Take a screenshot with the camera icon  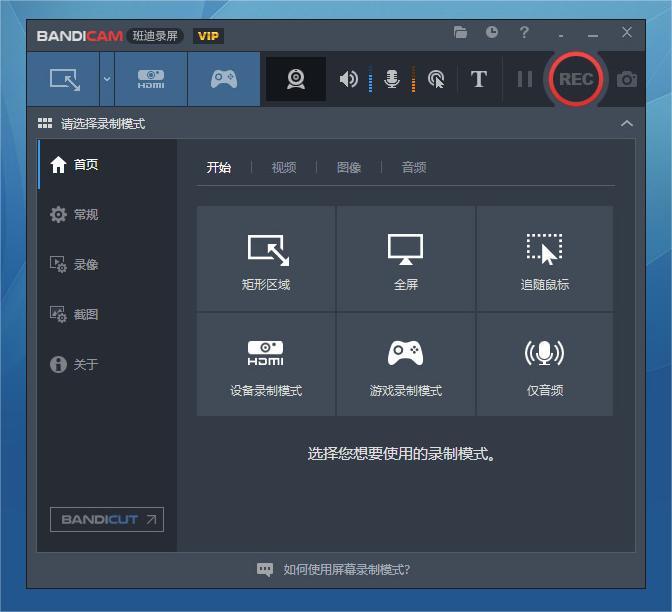pos(627,80)
